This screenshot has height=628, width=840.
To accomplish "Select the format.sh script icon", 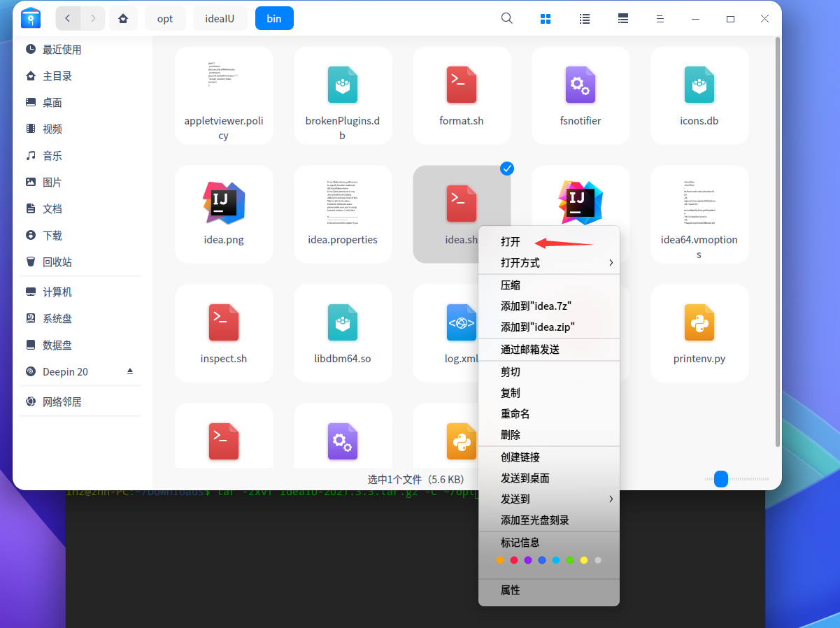I will click(462, 85).
